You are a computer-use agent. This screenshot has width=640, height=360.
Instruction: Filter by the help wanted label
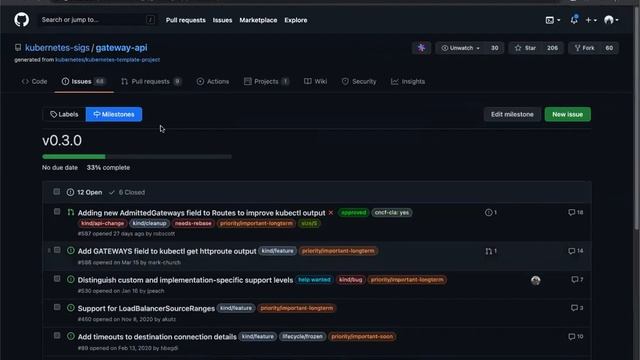click(x=314, y=280)
